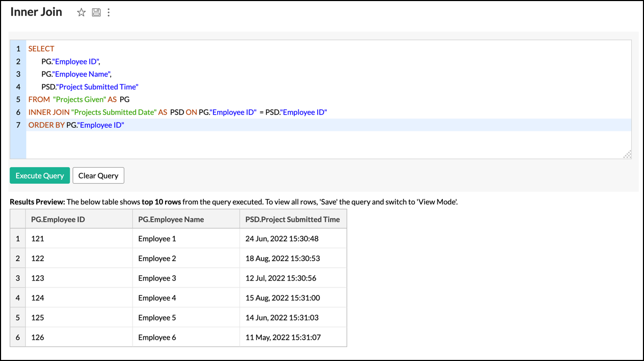Image resolution: width=644 pixels, height=361 pixels.
Task: Click the query editor resize handle
Action: (627, 154)
